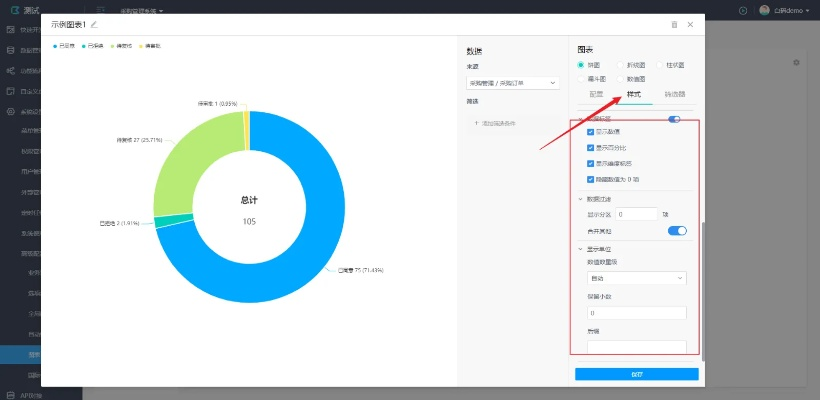Select the 折线图 chart type radio
Screen dimensions: 820x400
click(620, 64)
